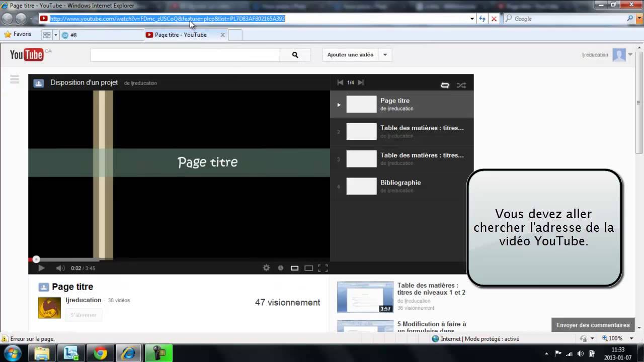Close the Page titre - YouTube tab

(222, 35)
